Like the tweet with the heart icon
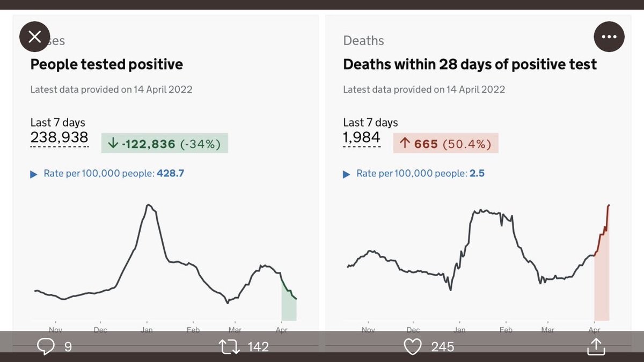Viewport: 644px width, 362px height. coord(412,347)
